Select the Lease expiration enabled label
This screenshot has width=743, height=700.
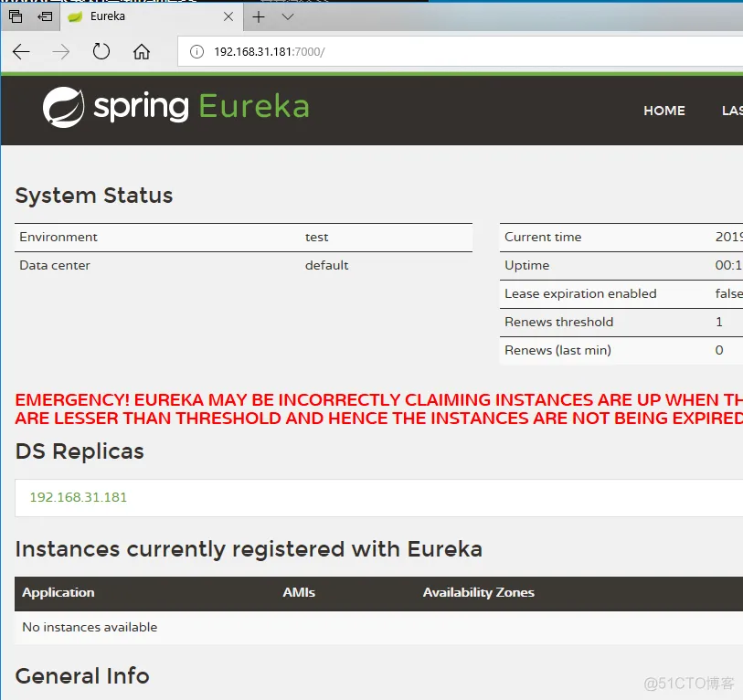click(580, 294)
